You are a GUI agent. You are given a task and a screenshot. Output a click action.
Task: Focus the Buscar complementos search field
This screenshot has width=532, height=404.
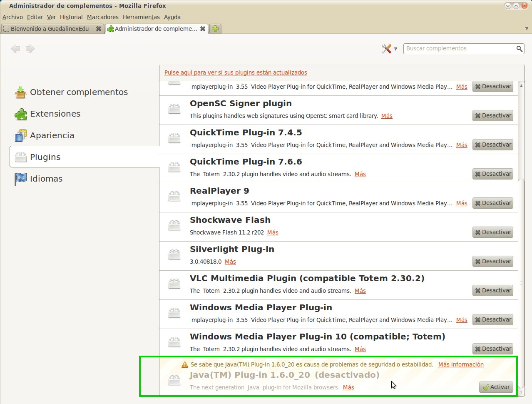point(460,49)
